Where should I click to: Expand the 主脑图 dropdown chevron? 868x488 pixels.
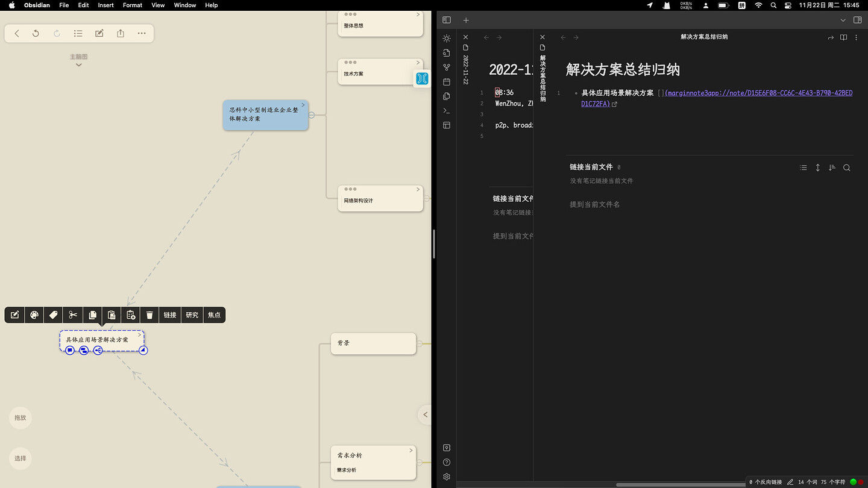pos(78,64)
